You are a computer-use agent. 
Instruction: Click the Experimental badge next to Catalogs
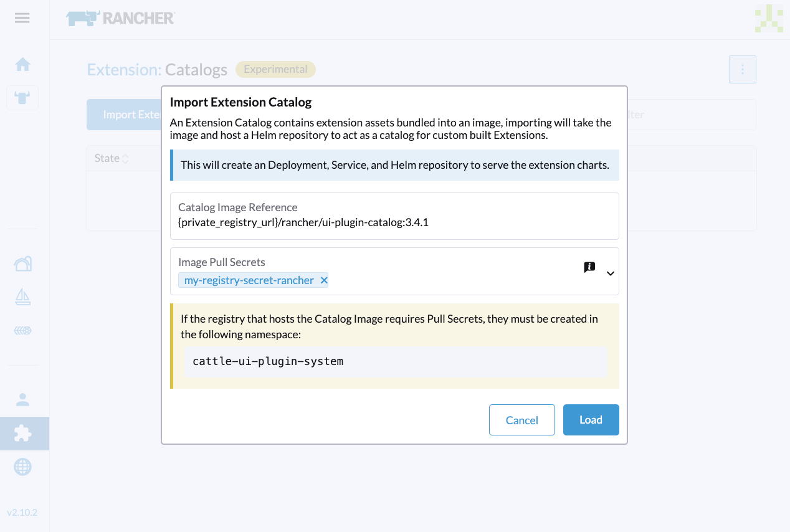[275, 69]
